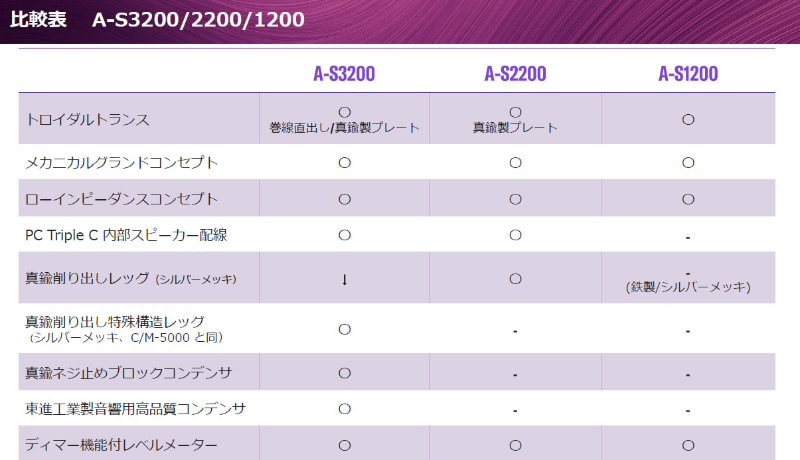Image resolution: width=800 pixels, height=460 pixels.
Task: Click the ディマー機能付レベルメーター row label
Action: click(x=121, y=444)
